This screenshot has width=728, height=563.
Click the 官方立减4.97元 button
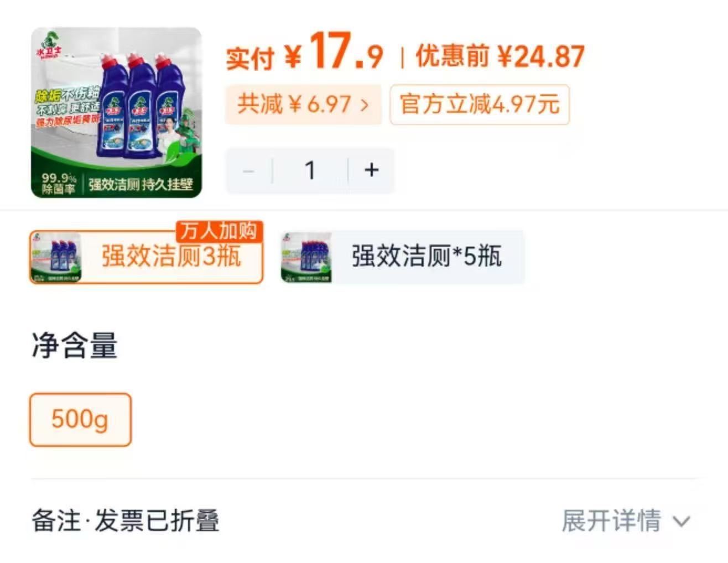pos(480,104)
